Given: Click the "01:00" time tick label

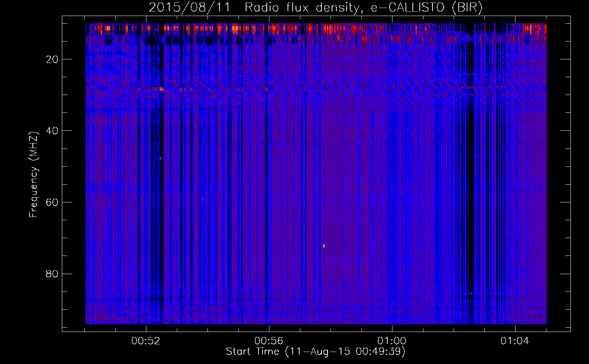Looking at the screenshot, I should tap(392, 341).
